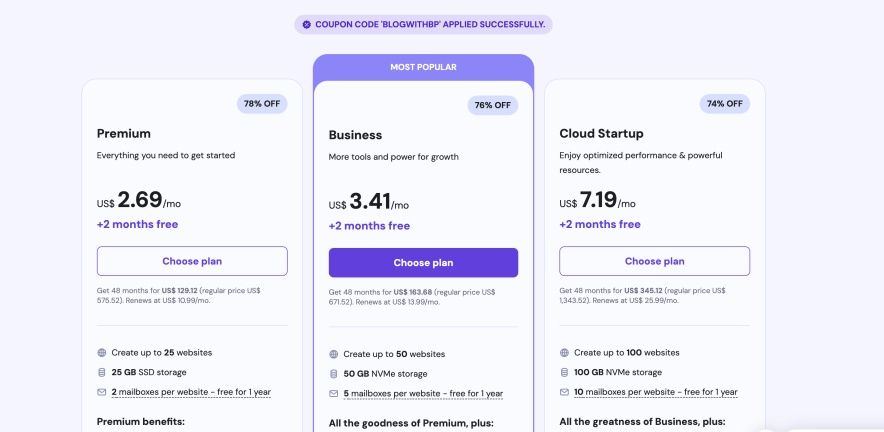Choose the Premium plan
This screenshot has height=432, width=884.
[192, 261]
